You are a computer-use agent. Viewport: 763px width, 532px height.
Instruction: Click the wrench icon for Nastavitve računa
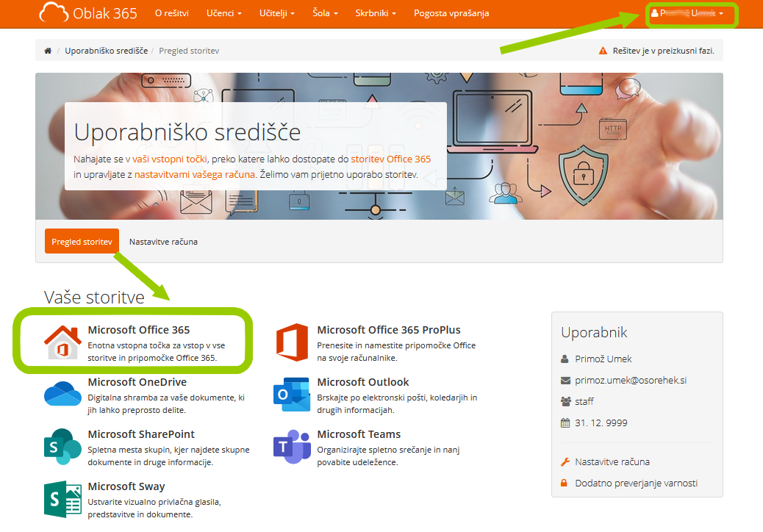pyautogui.click(x=565, y=462)
